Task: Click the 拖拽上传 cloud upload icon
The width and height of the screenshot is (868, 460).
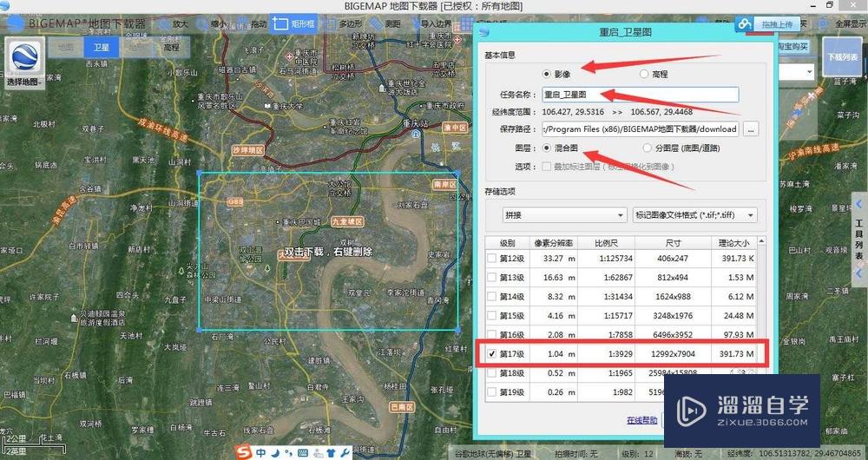Action: (745, 24)
